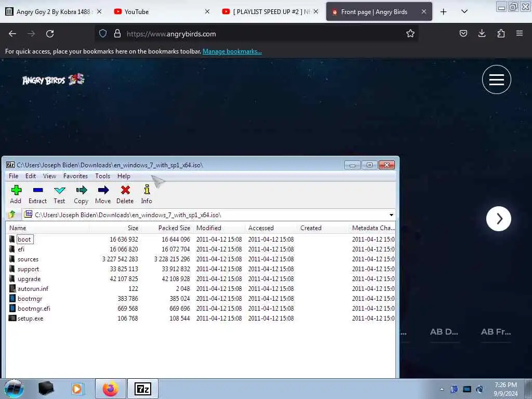The width and height of the screenshot is (532, 399).
Task: Bookmark this page with the star icon
Action: coord(410,33)
